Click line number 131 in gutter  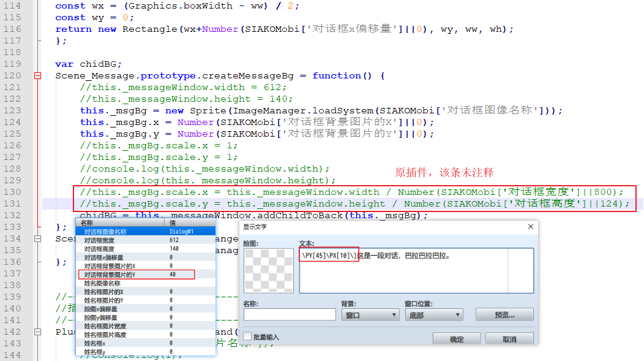[12, 203]
